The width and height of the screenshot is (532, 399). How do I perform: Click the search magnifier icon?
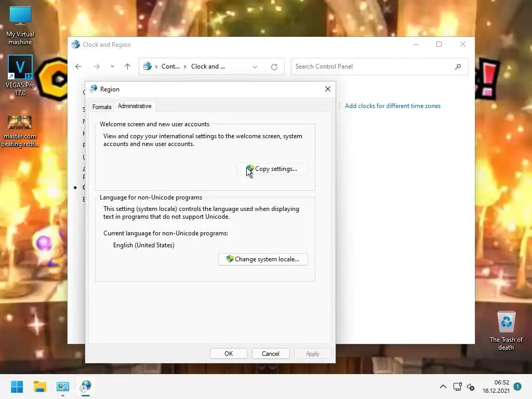pyautogui.click(x=458, y=66)
